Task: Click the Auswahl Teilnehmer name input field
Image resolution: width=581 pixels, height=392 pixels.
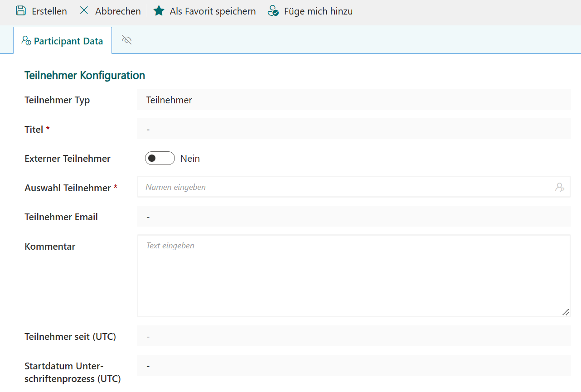Action: 344,187
